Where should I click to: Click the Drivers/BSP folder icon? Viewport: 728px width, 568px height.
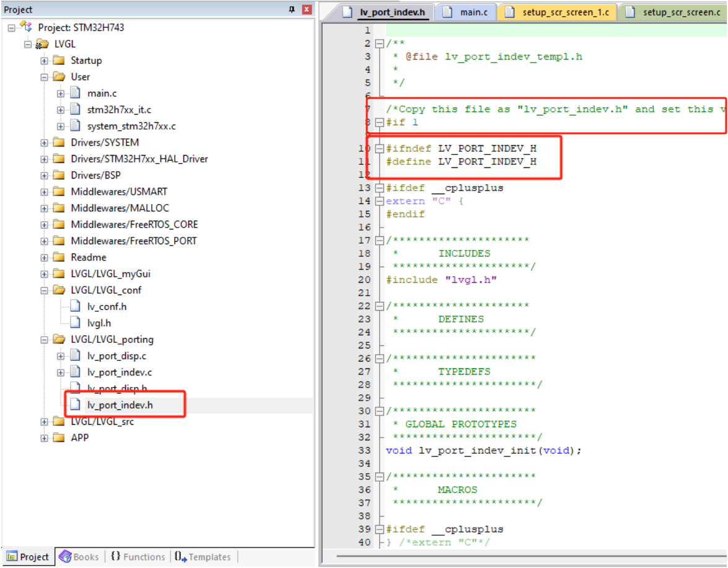coord(59,175)
